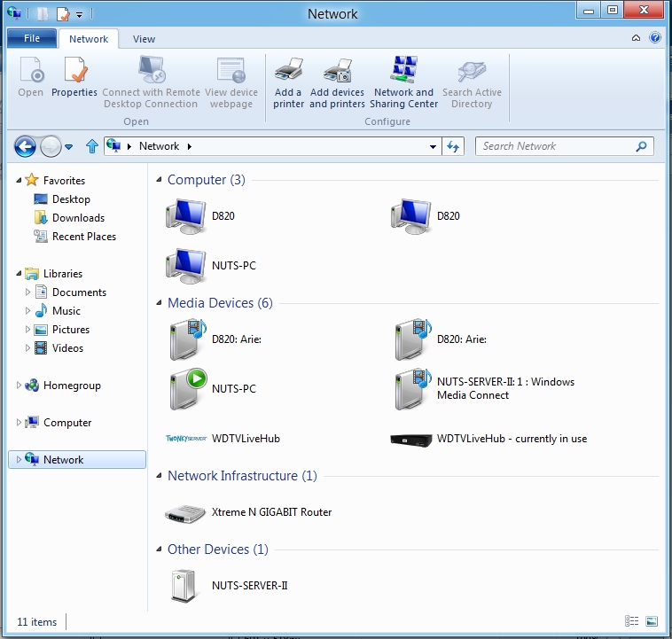Click the Forward navigation arrow

(x=51, y=146)
